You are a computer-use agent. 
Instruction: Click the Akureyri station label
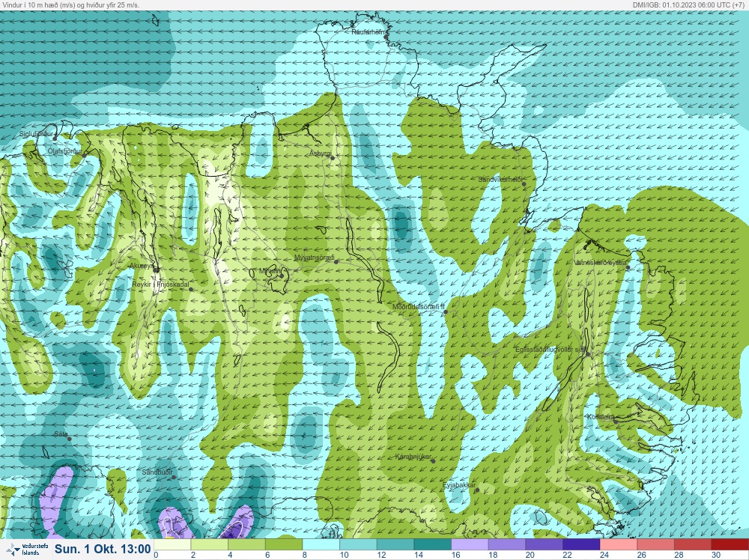pos(142,266)
